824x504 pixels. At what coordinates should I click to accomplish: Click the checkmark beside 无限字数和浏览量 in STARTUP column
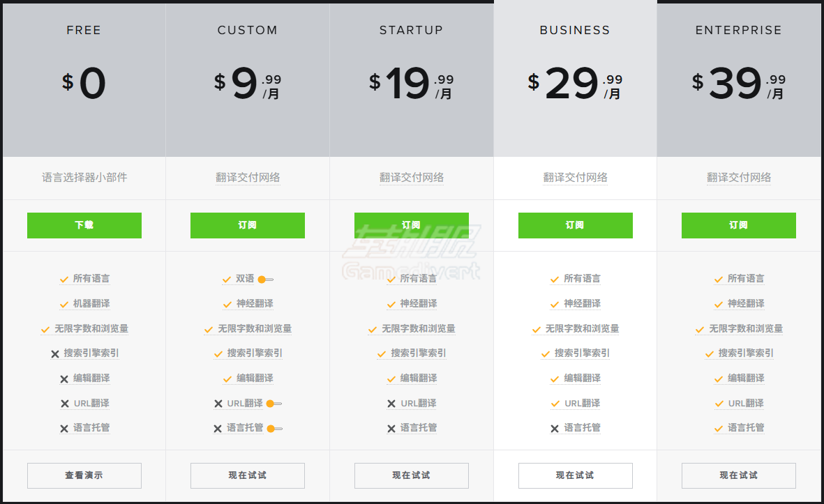[x=371, y=328]
